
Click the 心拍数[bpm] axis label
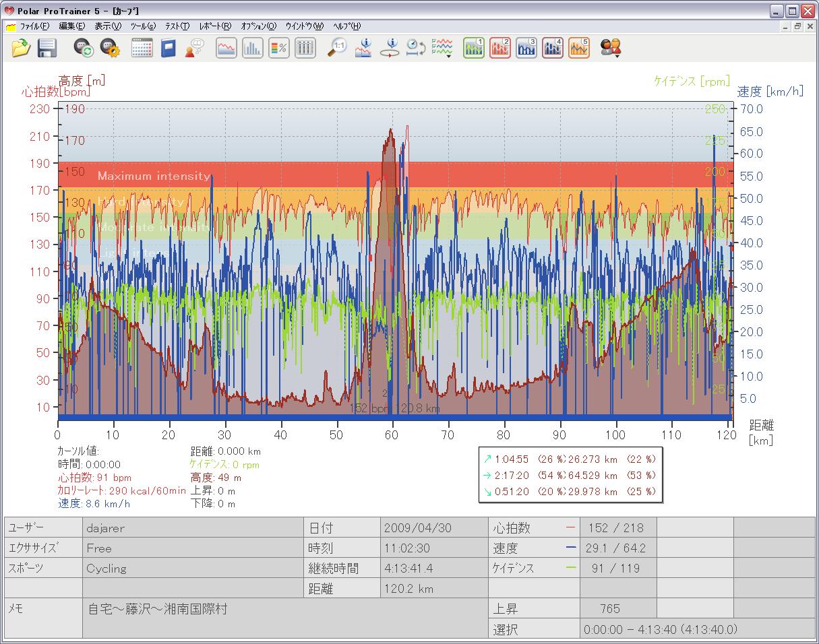point(56,92)
